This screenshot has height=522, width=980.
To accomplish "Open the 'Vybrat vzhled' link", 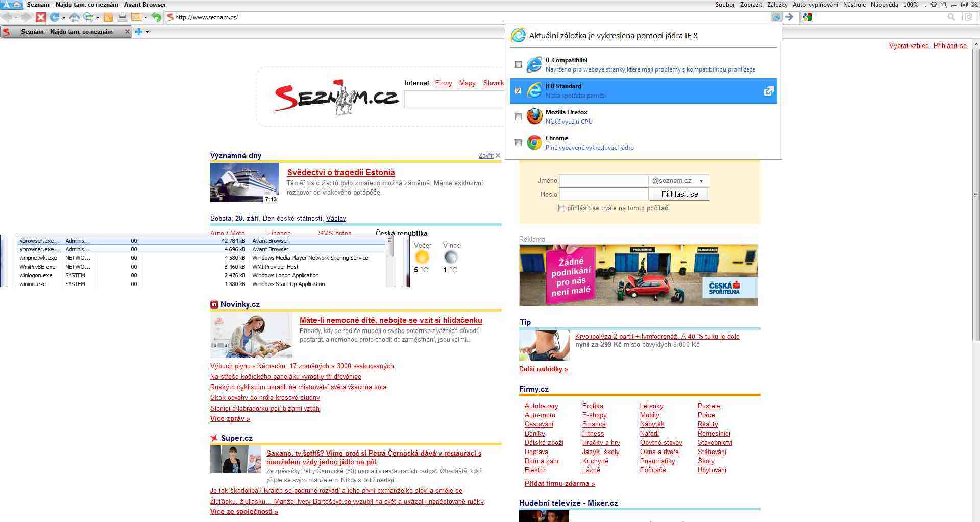I will coord(909,45).
